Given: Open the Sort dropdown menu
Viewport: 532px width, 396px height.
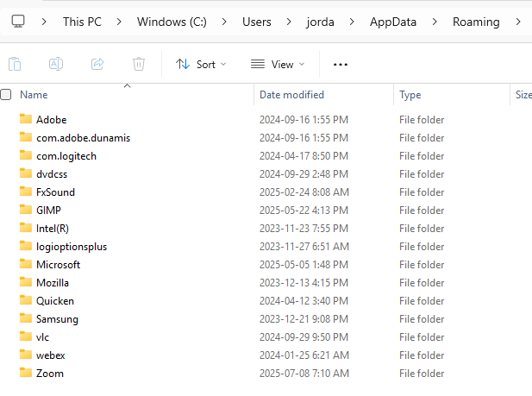Looking at the screenshot, I should click(201, 64).
